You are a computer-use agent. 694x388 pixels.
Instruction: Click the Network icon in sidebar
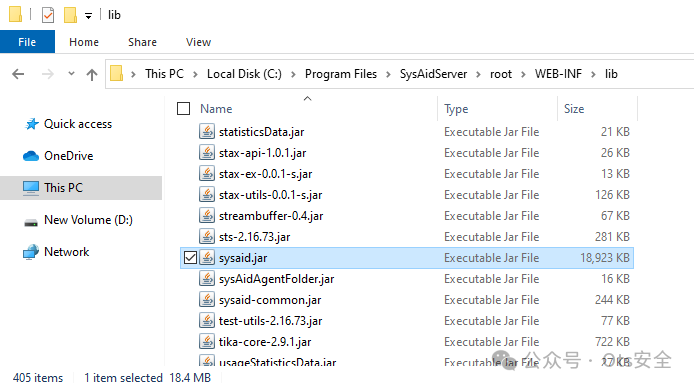[x=31, y=252]
